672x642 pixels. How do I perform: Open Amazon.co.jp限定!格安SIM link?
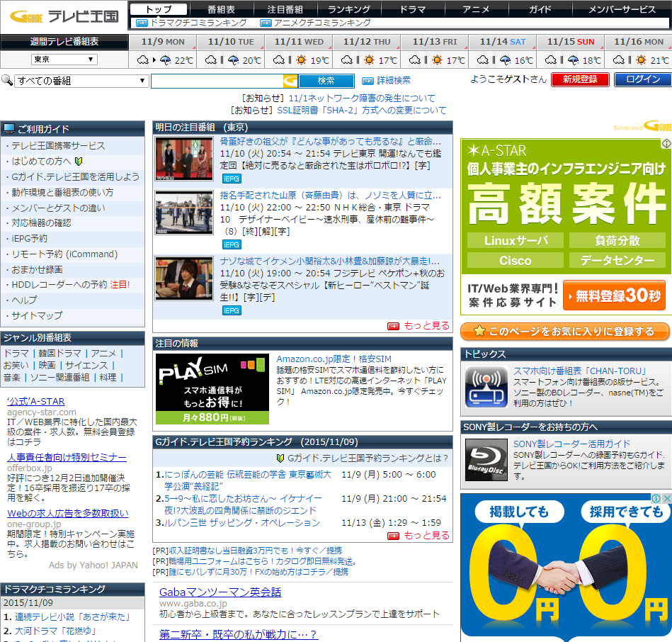tap(334, 359)
